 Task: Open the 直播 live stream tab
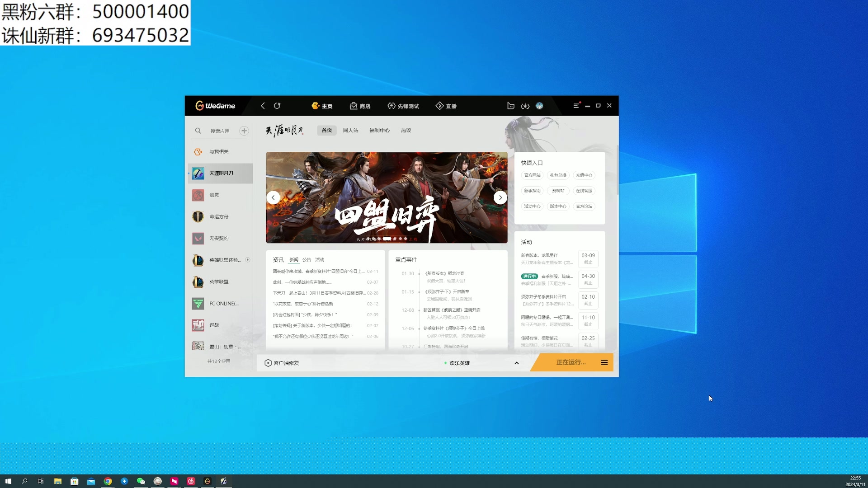446,106
